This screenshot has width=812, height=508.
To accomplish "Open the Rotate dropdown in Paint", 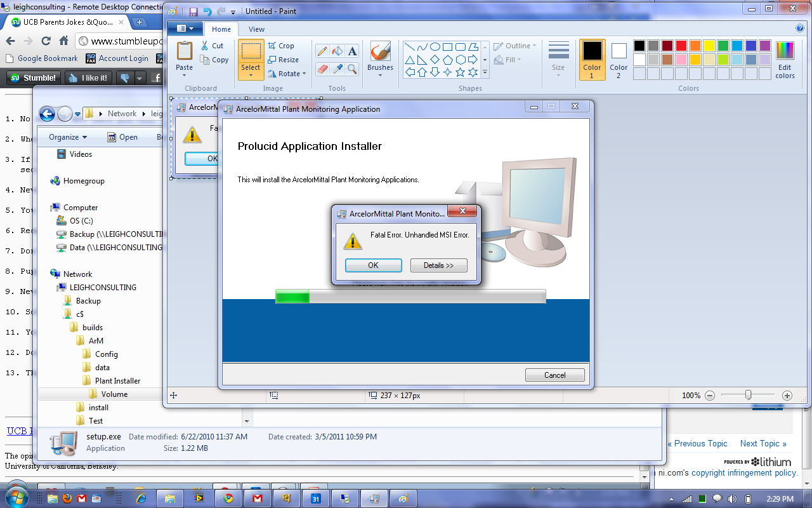I will (286, 74).
